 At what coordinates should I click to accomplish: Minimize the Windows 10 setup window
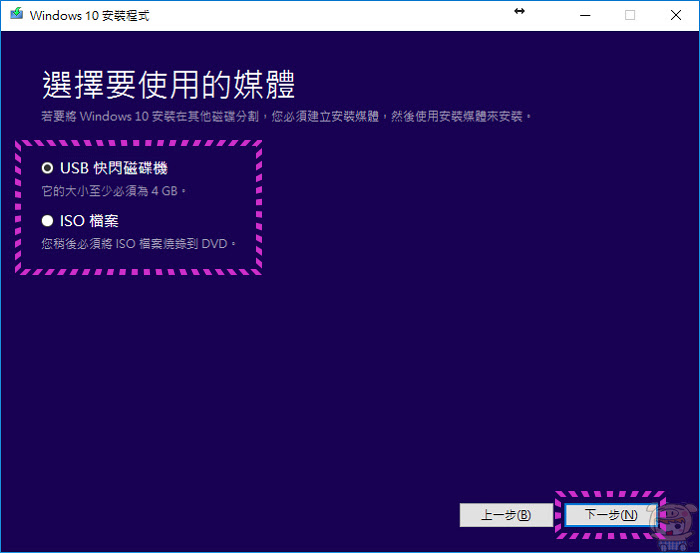(x=585, y=15)
